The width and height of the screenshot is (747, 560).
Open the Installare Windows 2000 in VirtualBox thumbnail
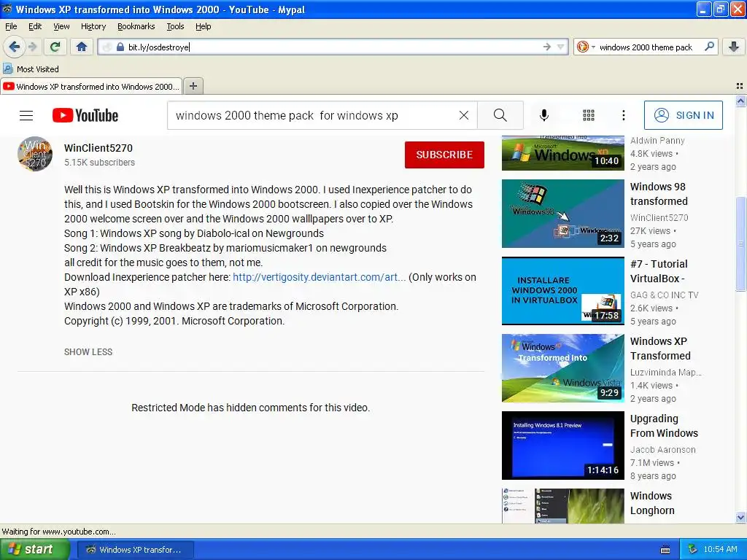562,291
